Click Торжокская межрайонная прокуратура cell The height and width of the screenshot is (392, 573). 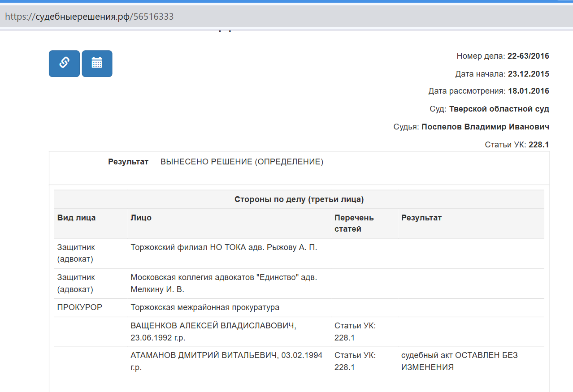(x=205, y=307)
